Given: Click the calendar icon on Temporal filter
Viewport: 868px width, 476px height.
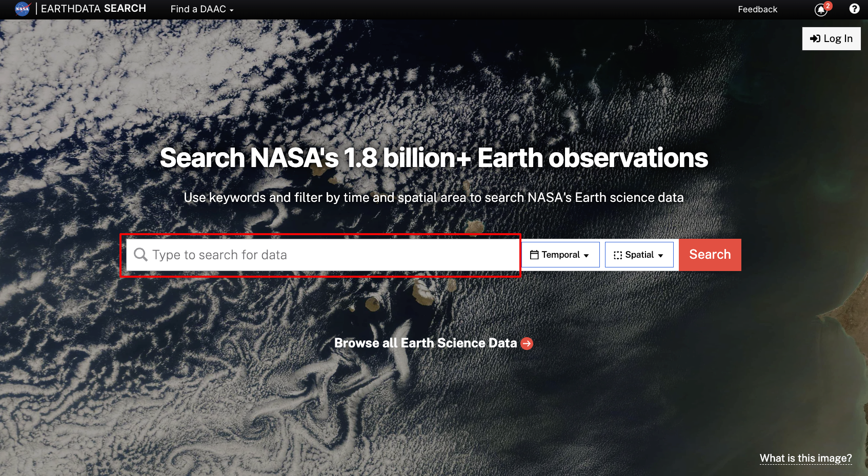Looking at the screenshot, I should click(x=535, y=255).
